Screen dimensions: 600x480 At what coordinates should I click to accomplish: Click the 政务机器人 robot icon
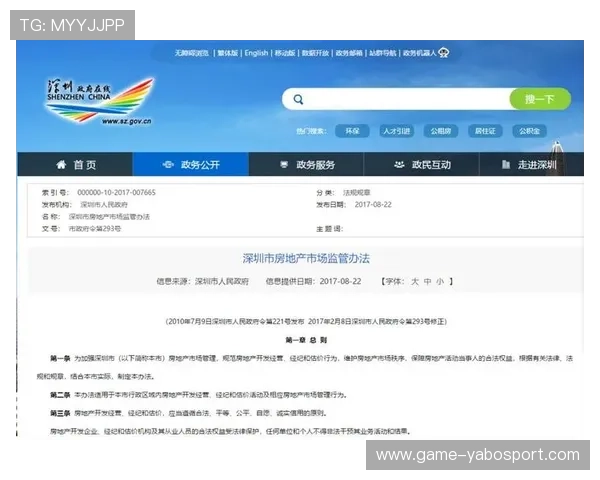point(443,53)
